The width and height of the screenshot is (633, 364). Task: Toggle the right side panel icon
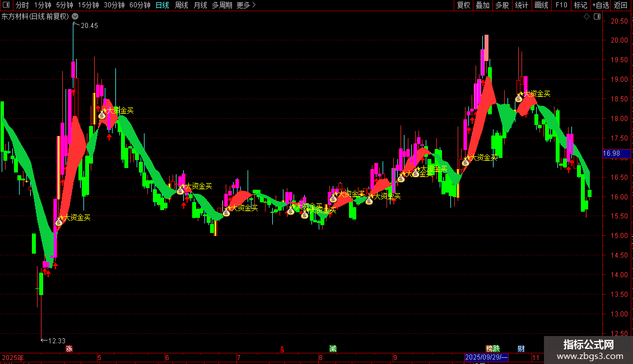[597, 17]
